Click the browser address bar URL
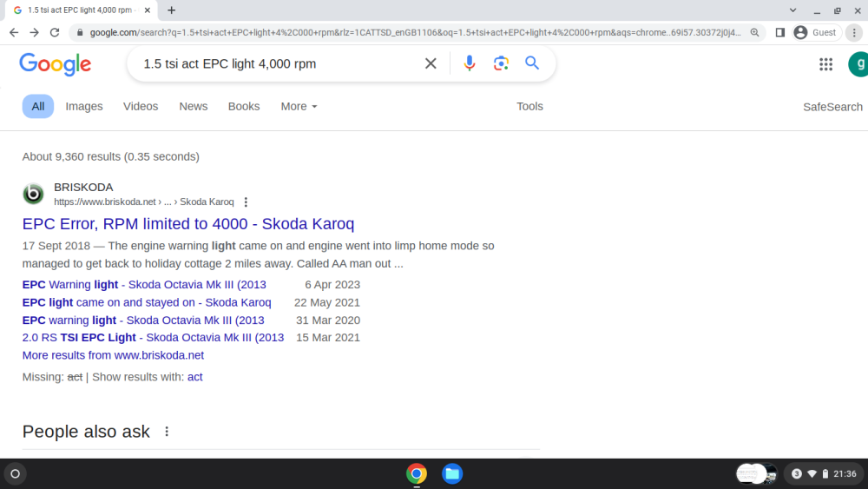The width and height of the screenshot is (868, 489). coord(415,33)
